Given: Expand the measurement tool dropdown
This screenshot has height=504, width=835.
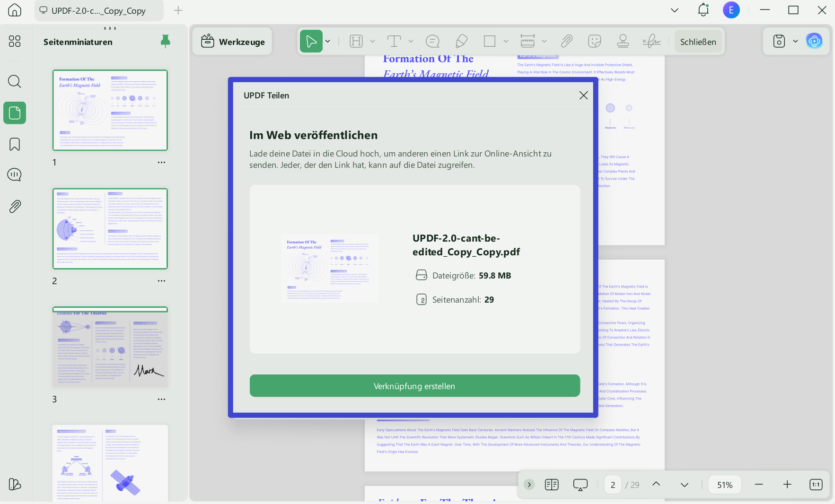Looking at the screenshot, I should coord(545,42).
